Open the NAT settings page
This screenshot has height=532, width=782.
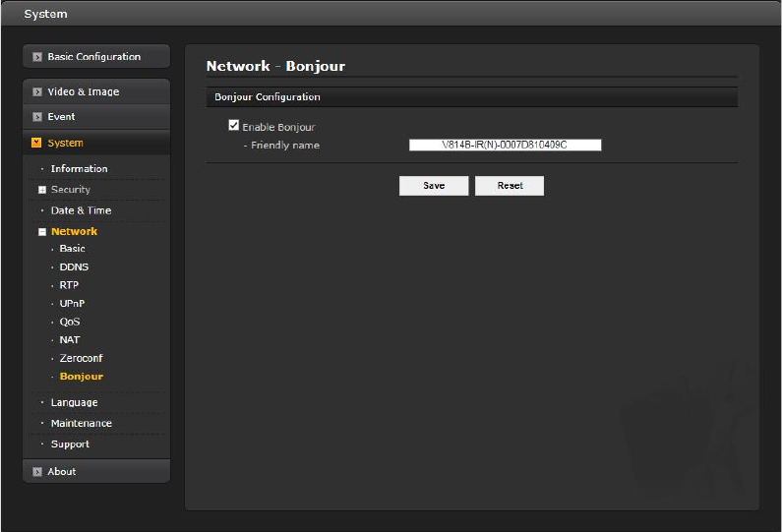(70, 340)
